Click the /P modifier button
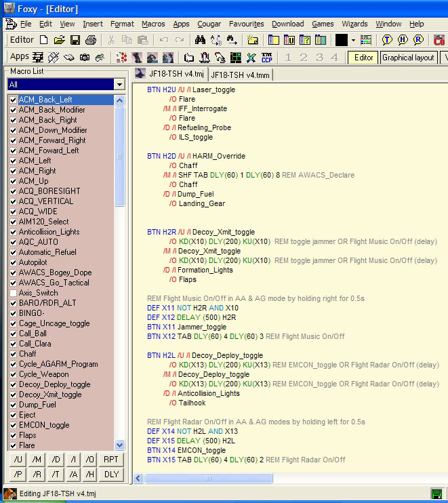 18,474
